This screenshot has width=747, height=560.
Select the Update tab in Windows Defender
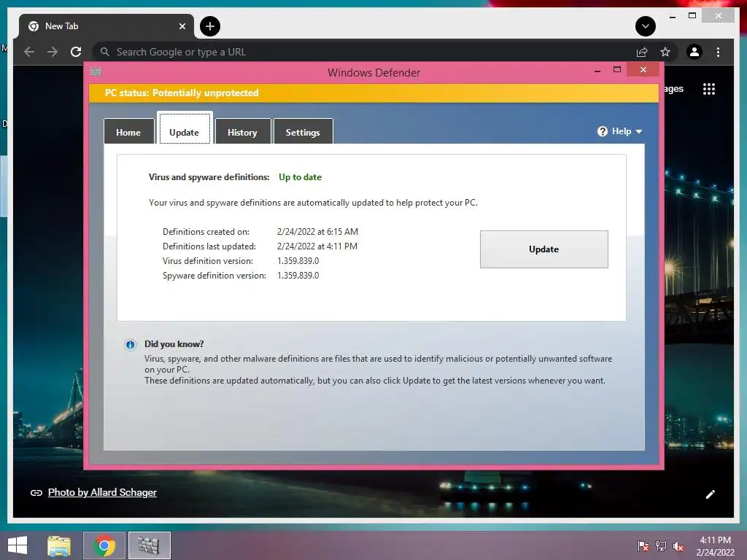pos(185,128)
